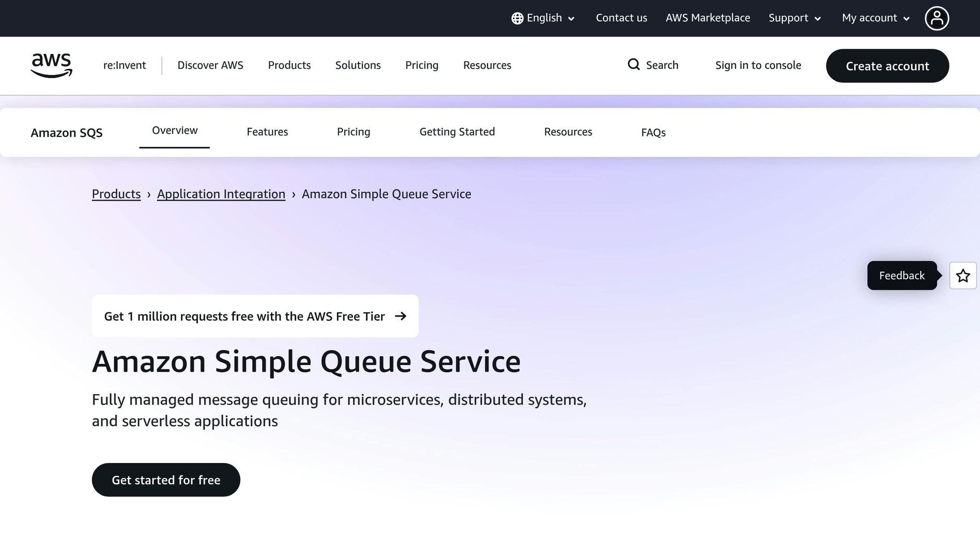
Task: Click the arrow on the Free Tier banner
Action: click(401, 316)
